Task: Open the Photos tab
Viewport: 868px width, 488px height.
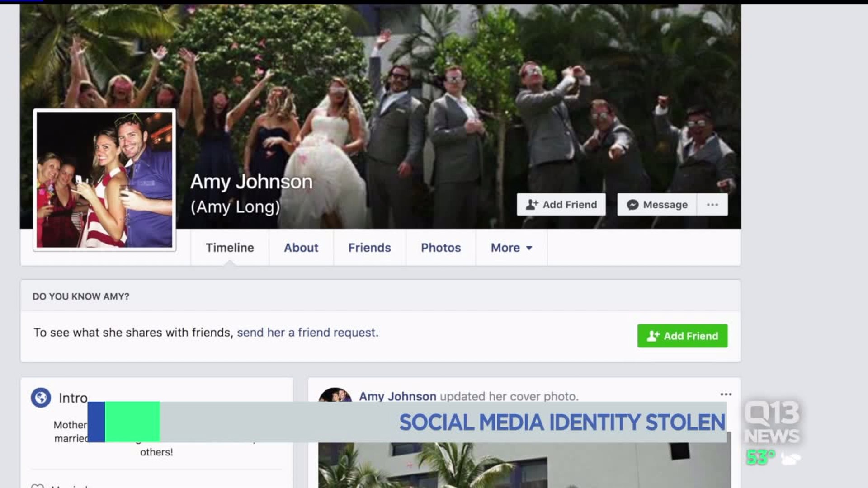Action: click(441, 248)
